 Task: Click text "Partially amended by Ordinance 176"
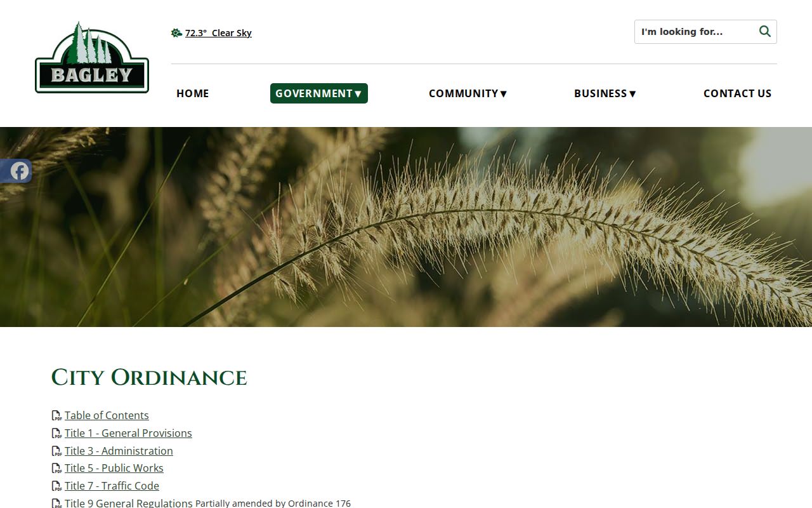pos(273,503)
